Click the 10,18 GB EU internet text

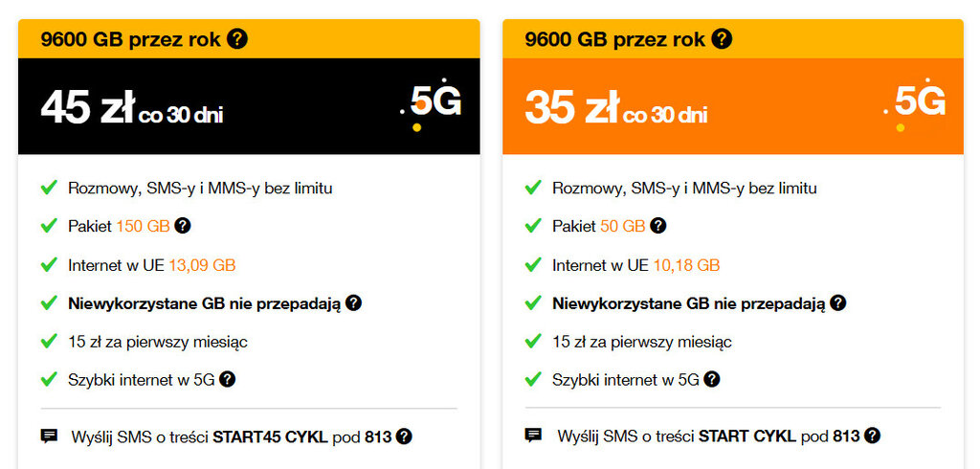coord(686,265)
